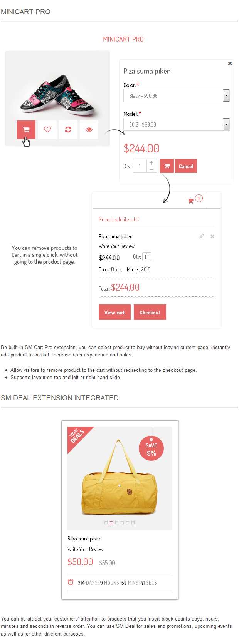Viewport: 239px width, 644px height.
Task: Add the sneakers to the wishlist (heart icon)
Action: click(47, 130)
